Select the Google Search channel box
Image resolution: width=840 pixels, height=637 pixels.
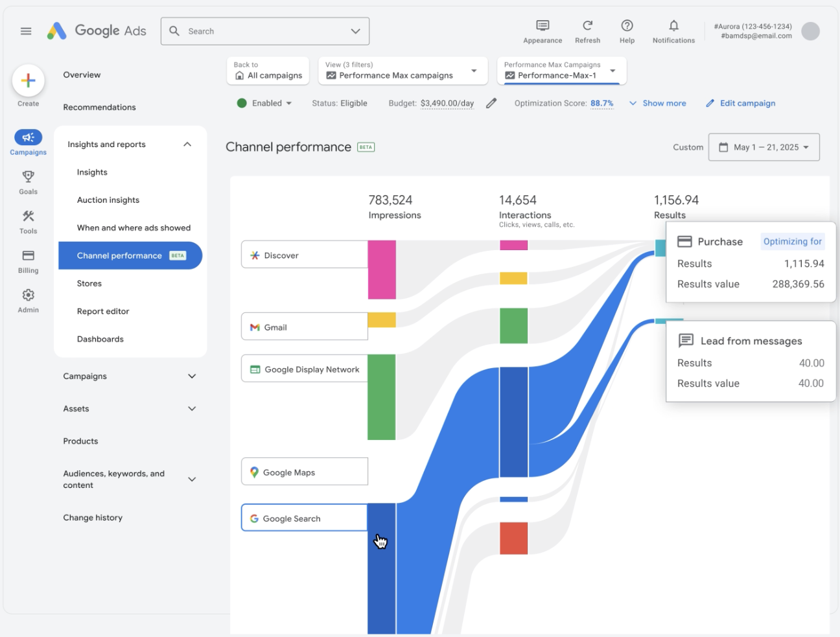[305, 518]
